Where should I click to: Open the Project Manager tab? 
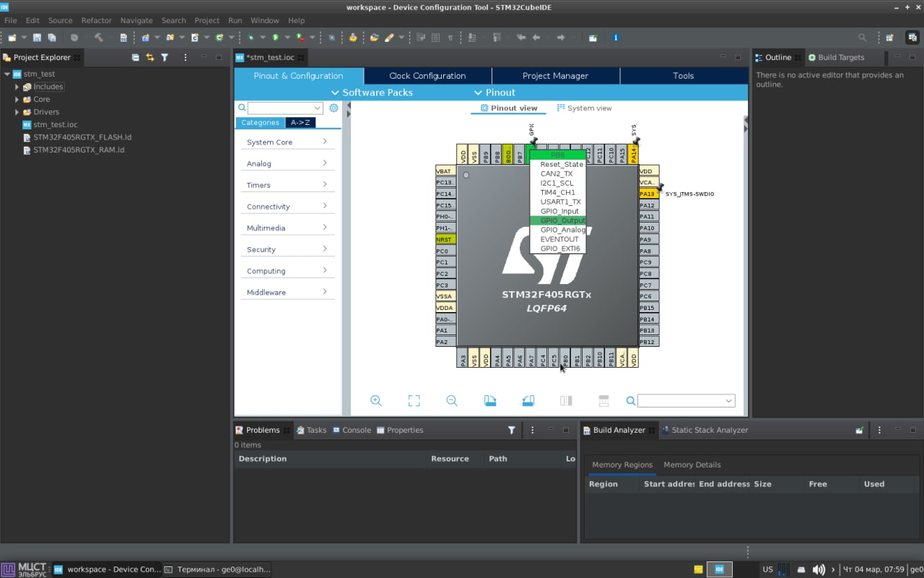coord(555,76)
